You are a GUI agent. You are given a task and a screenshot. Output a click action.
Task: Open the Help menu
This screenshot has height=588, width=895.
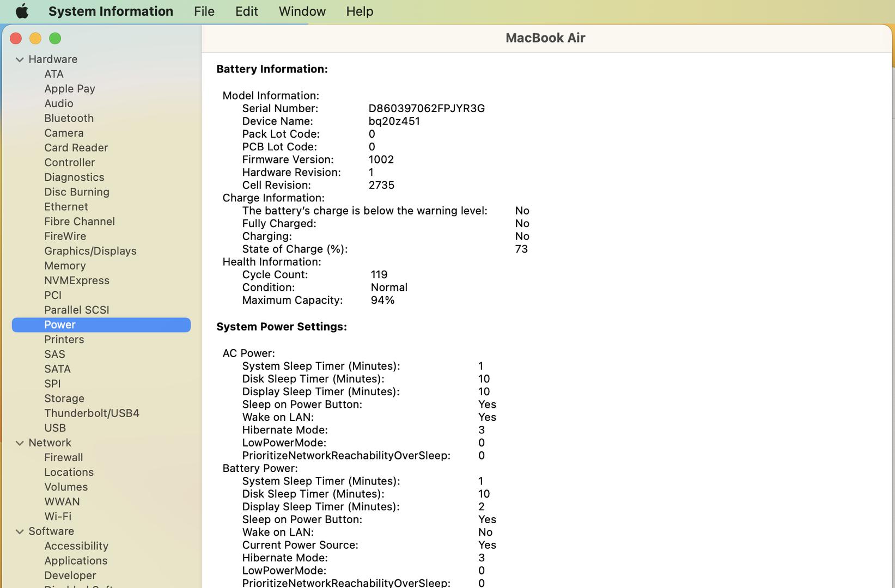(x=360, y=11)
